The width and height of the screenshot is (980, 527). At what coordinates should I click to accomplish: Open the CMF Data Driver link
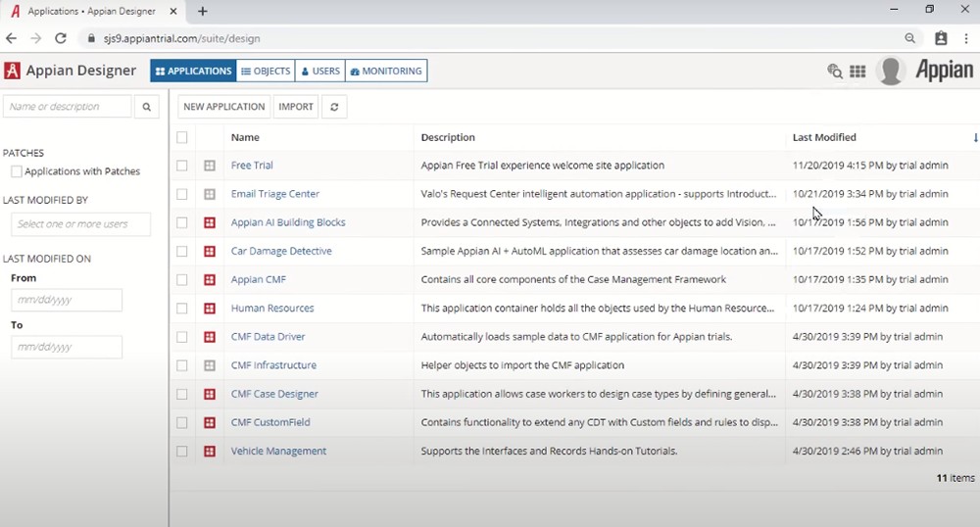click(269, 337)
